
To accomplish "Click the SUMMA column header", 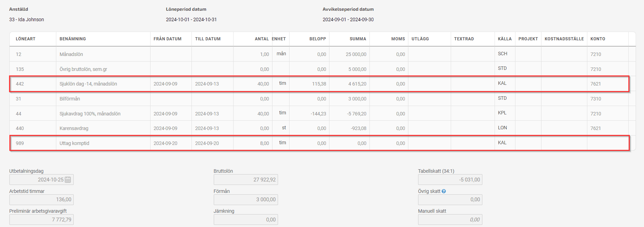I will (x=358, y=39).
